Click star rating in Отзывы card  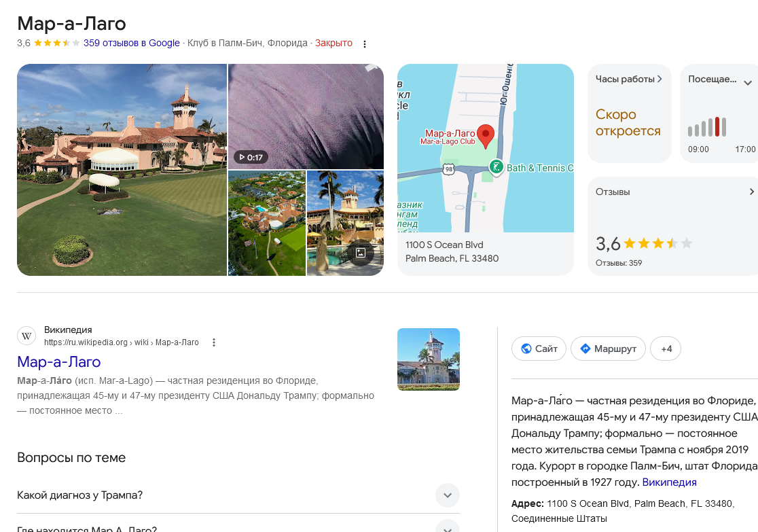(x=658, y=243)
